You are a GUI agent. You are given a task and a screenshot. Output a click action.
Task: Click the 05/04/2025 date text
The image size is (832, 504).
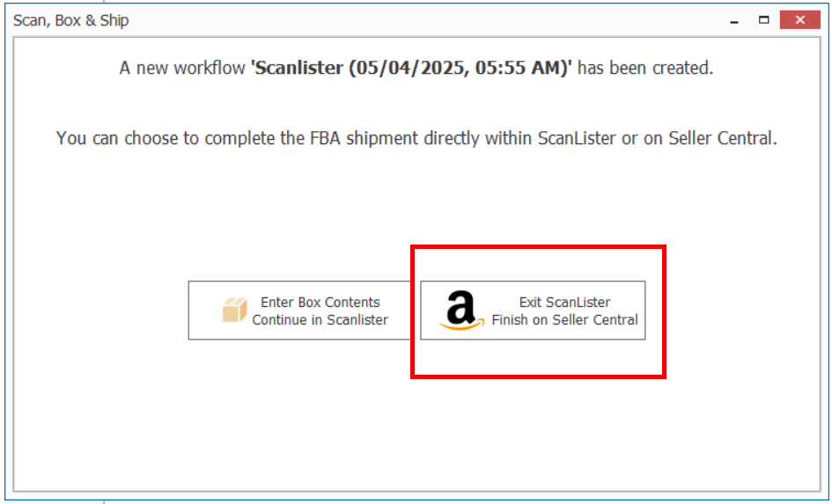(409, 69)
